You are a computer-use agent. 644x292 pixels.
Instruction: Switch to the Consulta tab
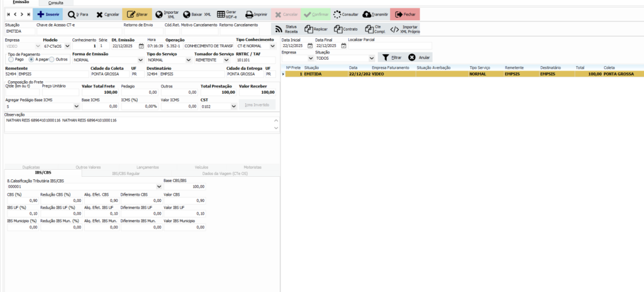[x=56, y=3]
